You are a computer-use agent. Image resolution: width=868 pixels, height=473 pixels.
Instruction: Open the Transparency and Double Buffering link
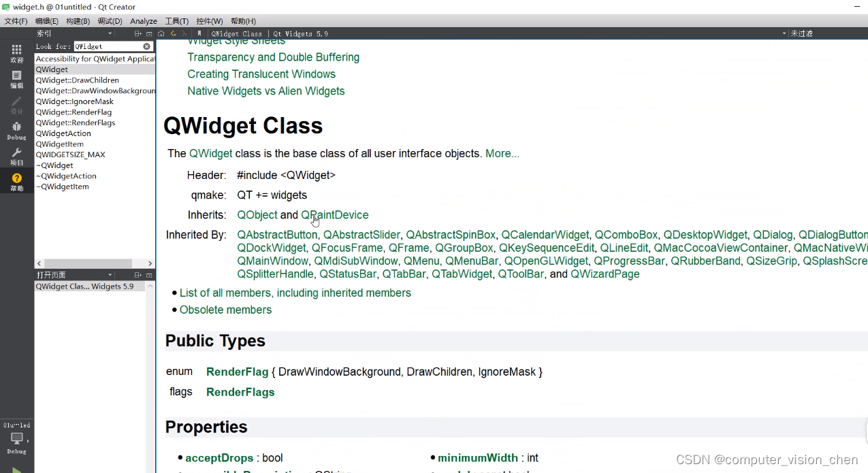274,57
